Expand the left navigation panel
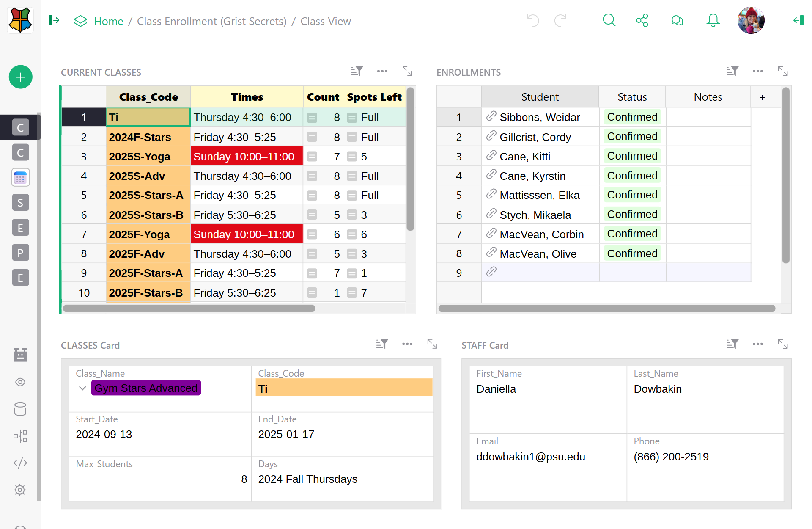The height and width of the screenshot is (529, 812). click(54, 20)
